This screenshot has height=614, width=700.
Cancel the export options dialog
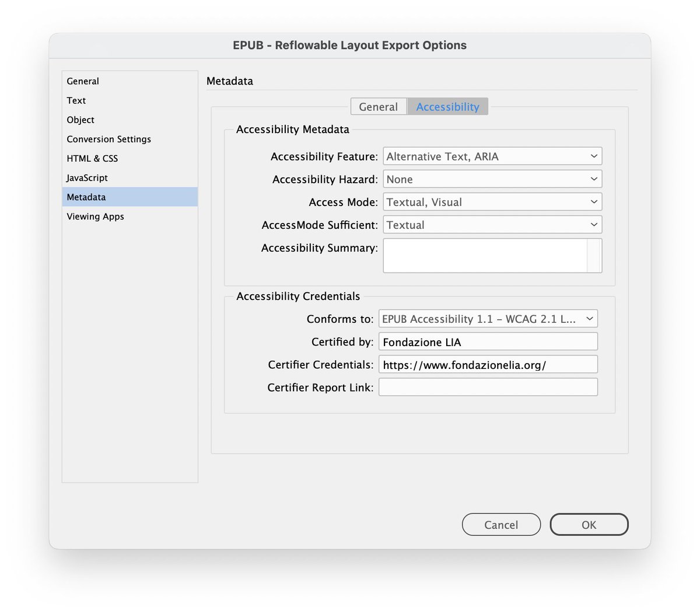tap(501, 525)
